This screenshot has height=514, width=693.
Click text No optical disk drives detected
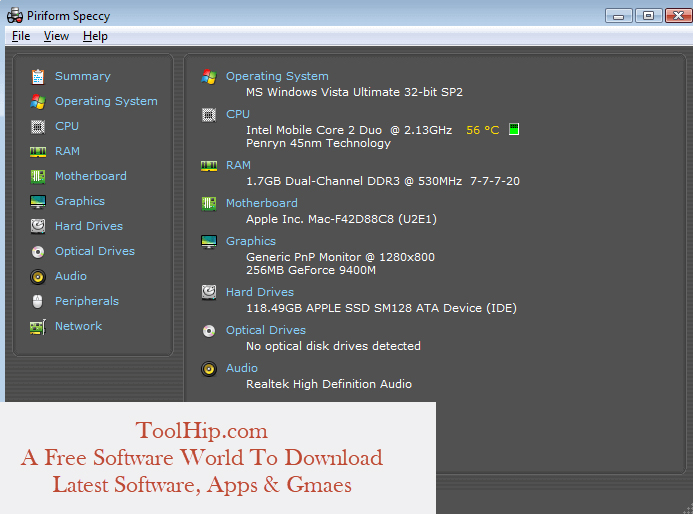click(x=333, y=346)
